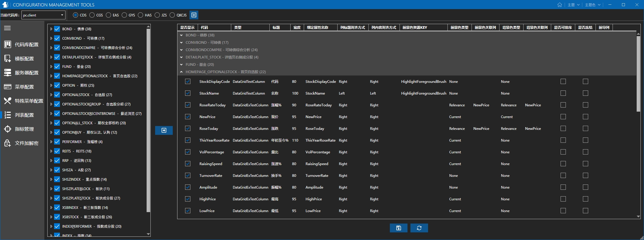
Task: Click the 类型 column header
Action: tap(250, 27)
